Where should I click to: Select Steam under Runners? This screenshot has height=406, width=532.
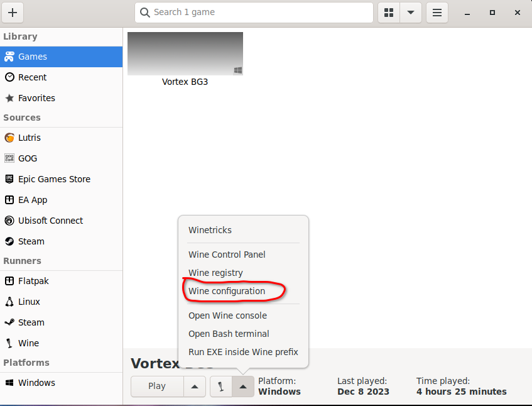[61, 322]
